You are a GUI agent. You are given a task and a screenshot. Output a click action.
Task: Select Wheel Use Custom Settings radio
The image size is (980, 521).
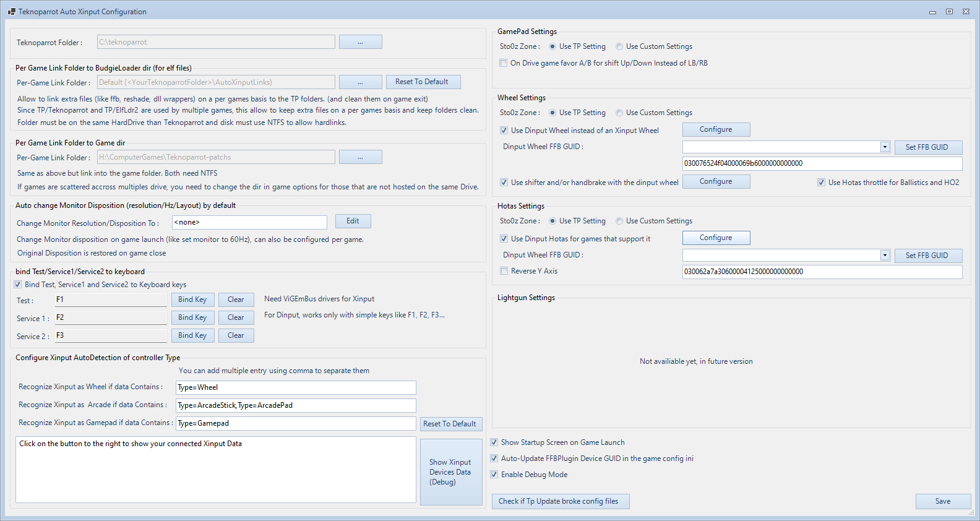(619, 113)
